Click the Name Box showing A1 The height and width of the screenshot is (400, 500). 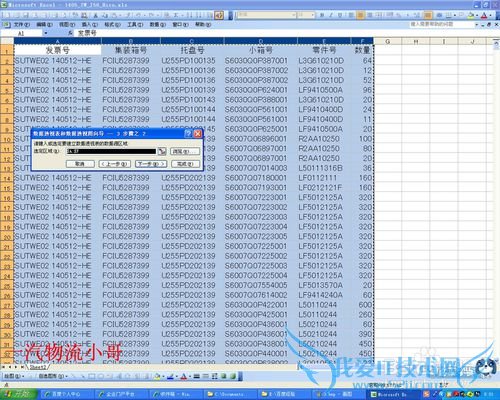tap(22, 33)
